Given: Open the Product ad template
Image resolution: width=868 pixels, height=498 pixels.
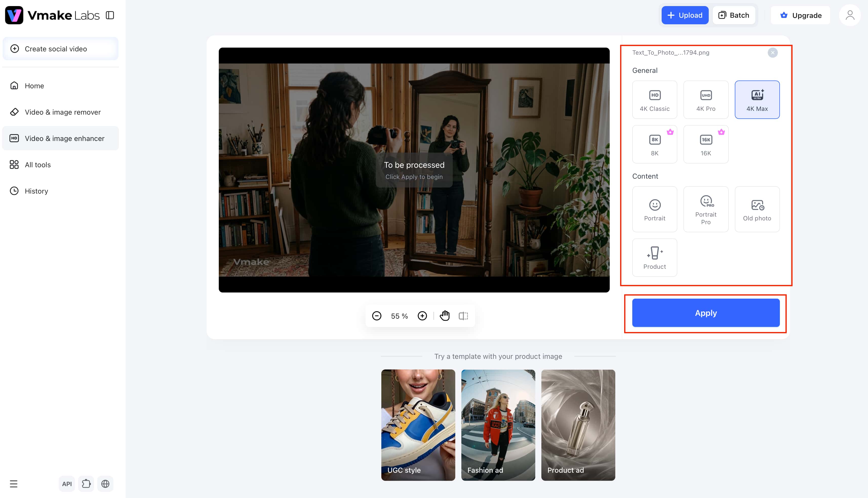Looking at the screenshot, I should [x=578, y=425].
